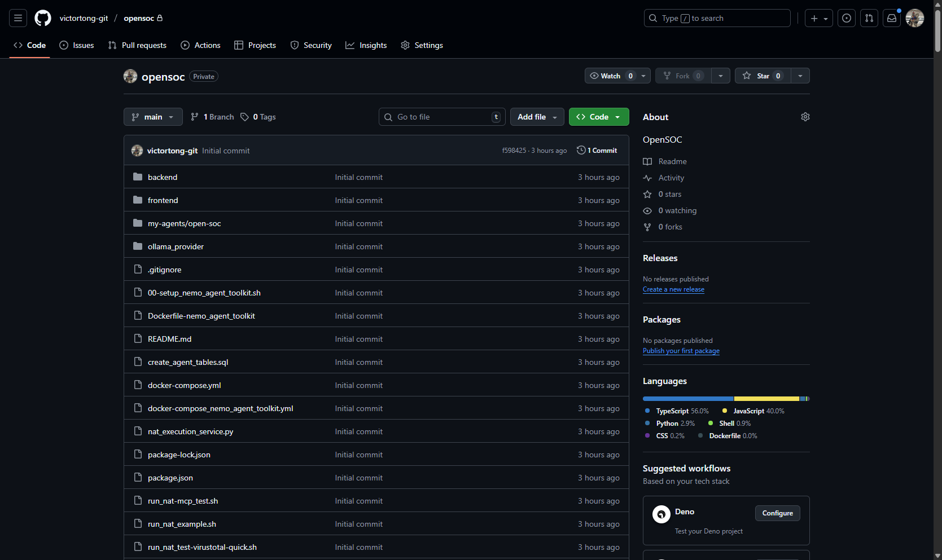
Task: Click the Activity pulse icon in About
Action: pos(647,178)
